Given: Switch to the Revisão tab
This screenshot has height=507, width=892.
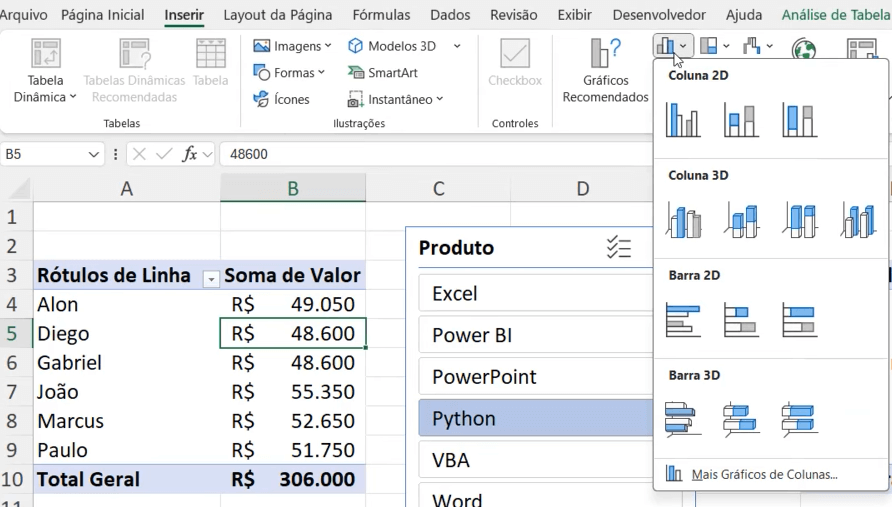Looking at the screenshot, I should tap(514, 15).
